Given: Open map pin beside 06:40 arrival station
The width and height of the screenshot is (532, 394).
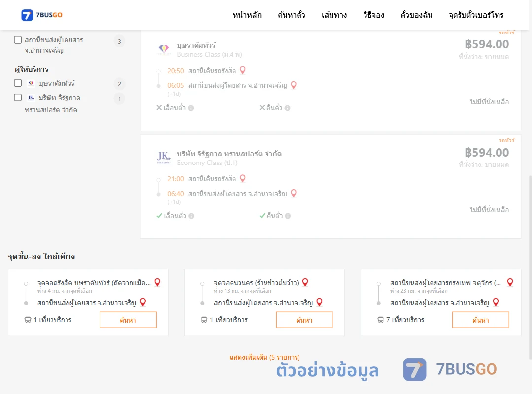Looking at the screenshot, I should (x=294, y=194).
